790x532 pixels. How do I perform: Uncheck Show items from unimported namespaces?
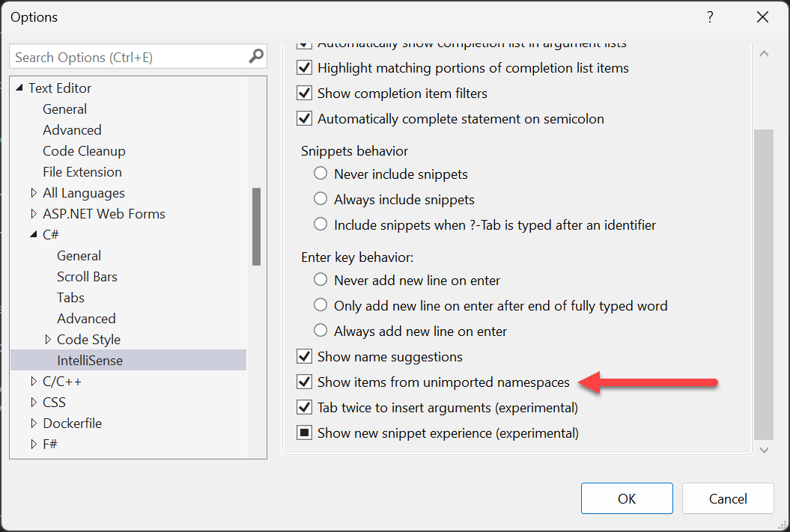coord(305,382)
